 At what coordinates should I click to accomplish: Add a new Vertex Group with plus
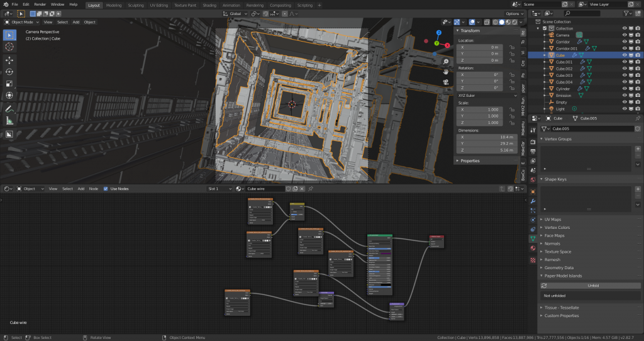pos(638,148)
